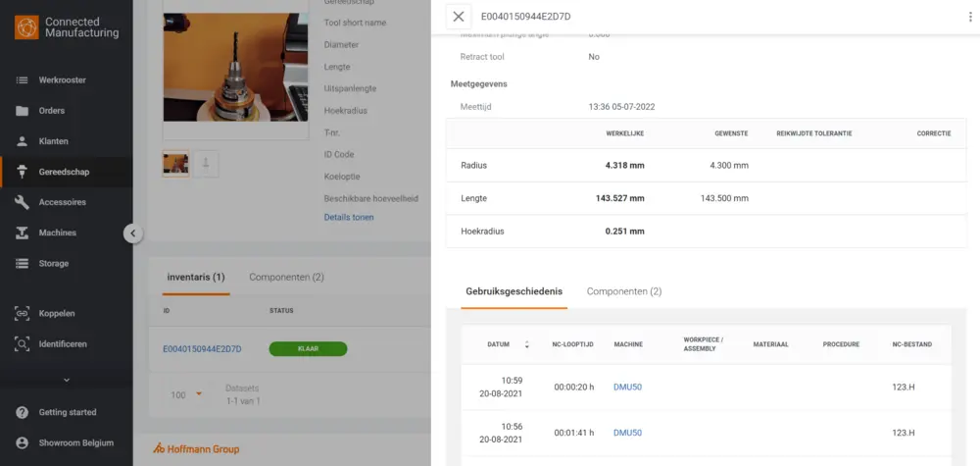Click the CORRECTIE column header
Screen dimensions: 980x466
tap(934, 133)
